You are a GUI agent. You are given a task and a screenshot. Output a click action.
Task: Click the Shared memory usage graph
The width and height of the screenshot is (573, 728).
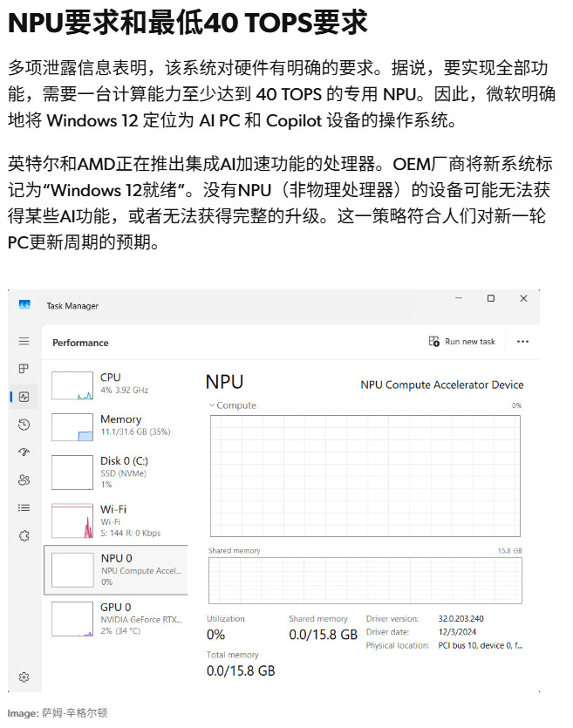pyautogui.click(x=365, y=581)
